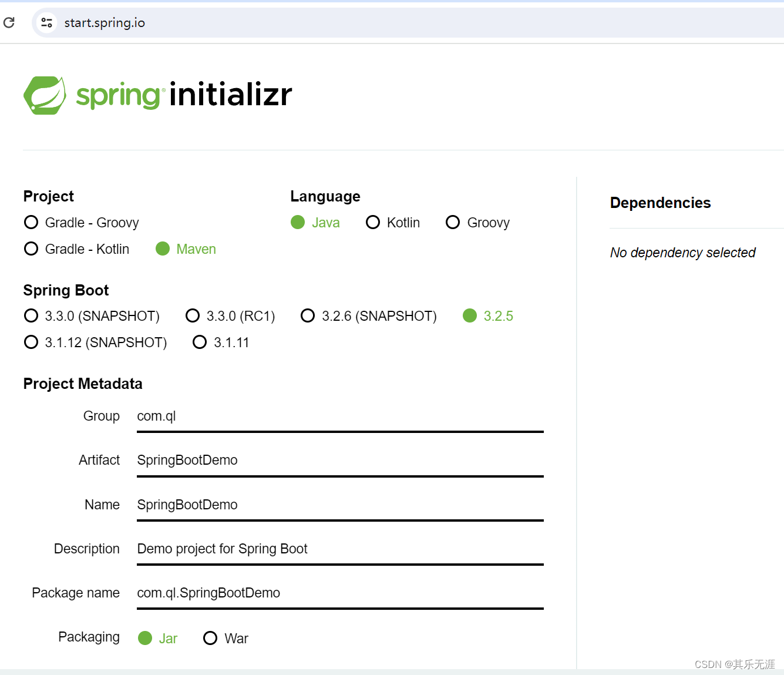Viewport: 784px width, 675px height.
Task: Edit the Name field SpringBootDemo
Action: tap(340, 505)
